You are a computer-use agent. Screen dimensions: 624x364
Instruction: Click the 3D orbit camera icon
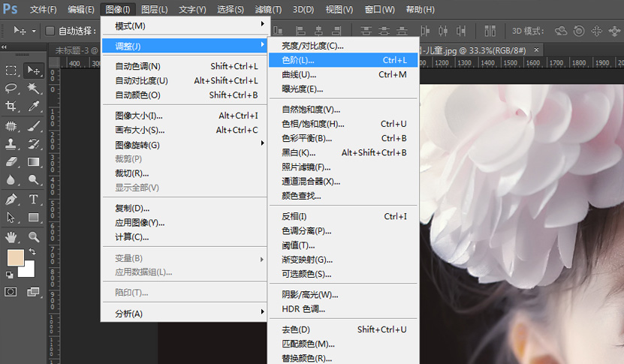561,31
